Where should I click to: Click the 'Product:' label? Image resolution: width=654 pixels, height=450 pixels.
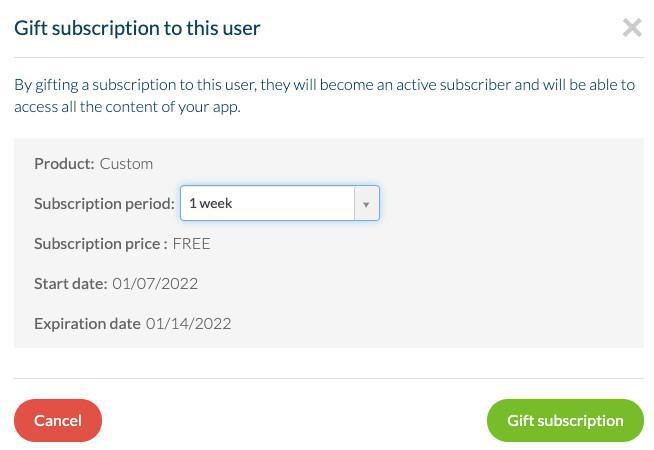tap(64, 163)
